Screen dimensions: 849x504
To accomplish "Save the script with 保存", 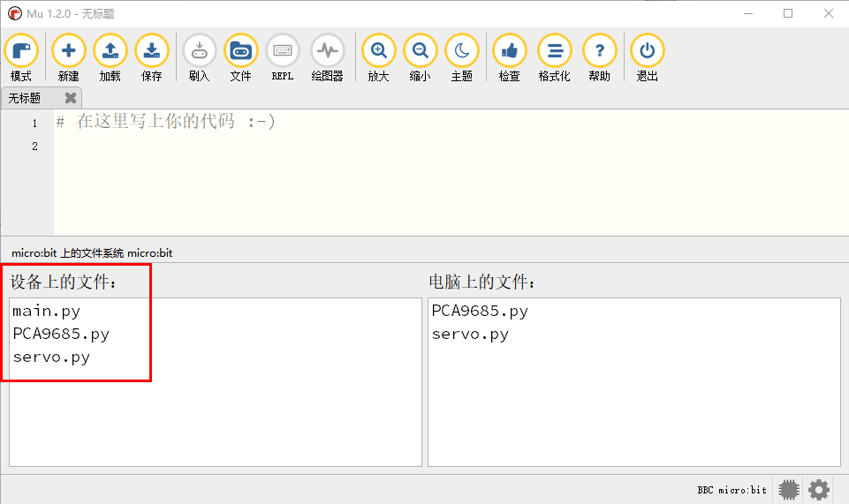I will (x=152, y=57).
